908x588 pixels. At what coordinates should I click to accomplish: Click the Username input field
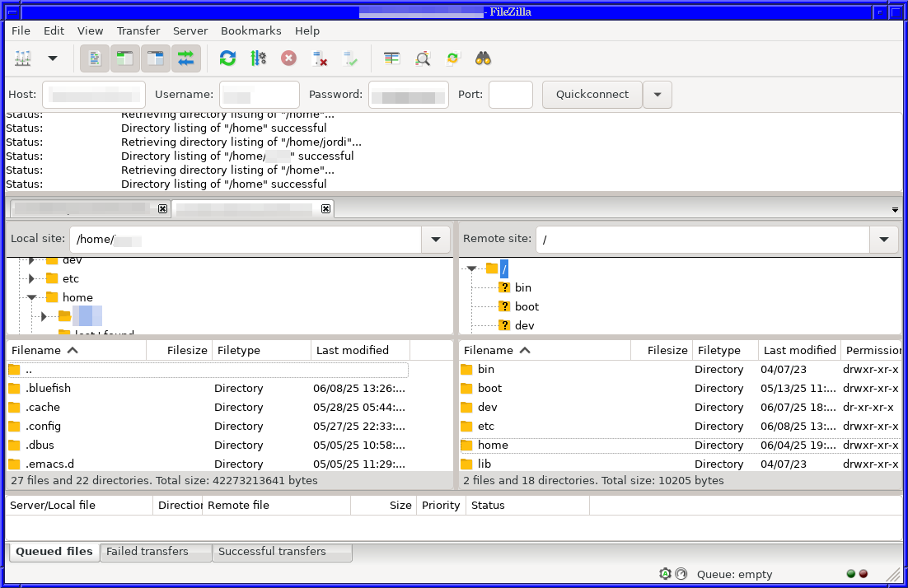259,95
